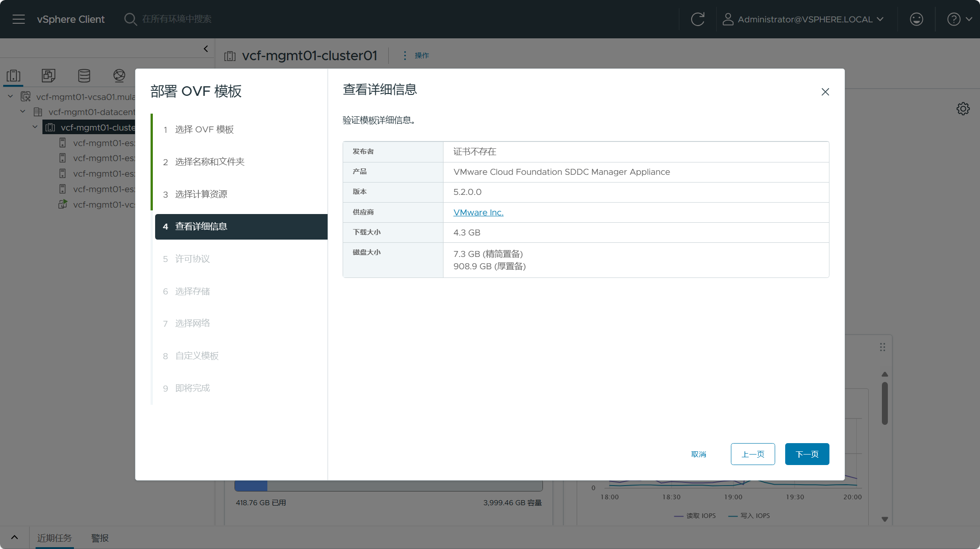Click the cluster icon beside title
This screenshot has height=549, width=980.
[x=230, y=56]
